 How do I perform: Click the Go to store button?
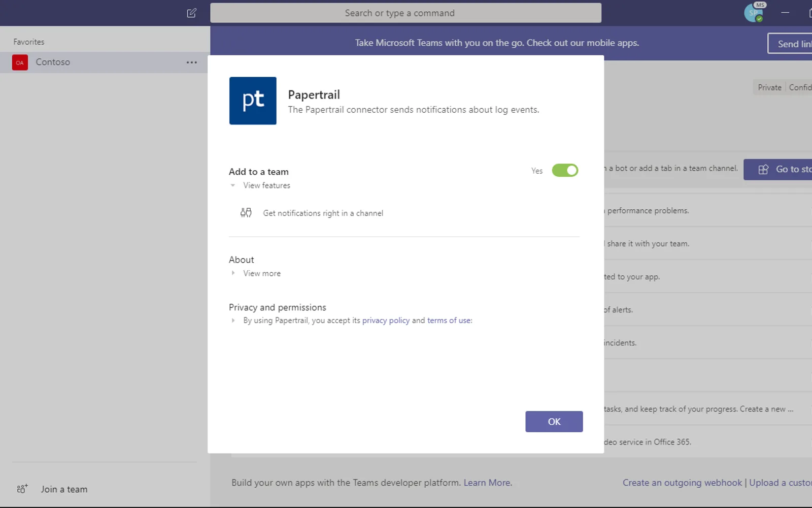[778, 170]
